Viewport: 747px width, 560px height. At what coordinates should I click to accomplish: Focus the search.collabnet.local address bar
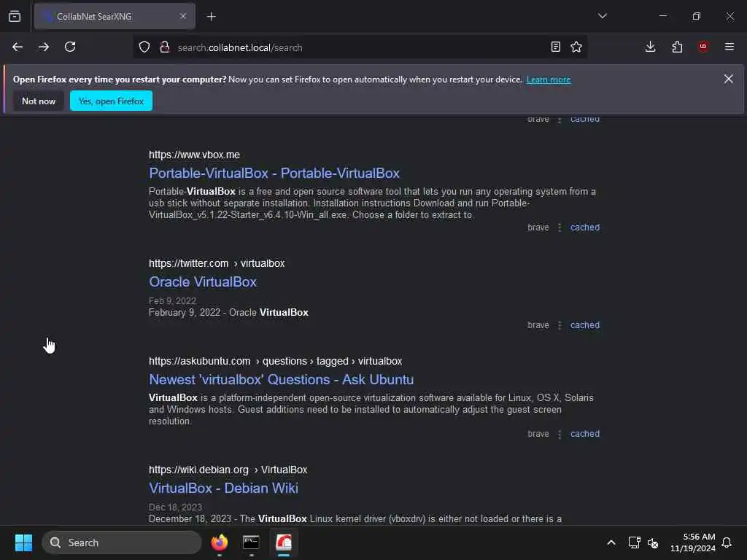click(360, 47)
